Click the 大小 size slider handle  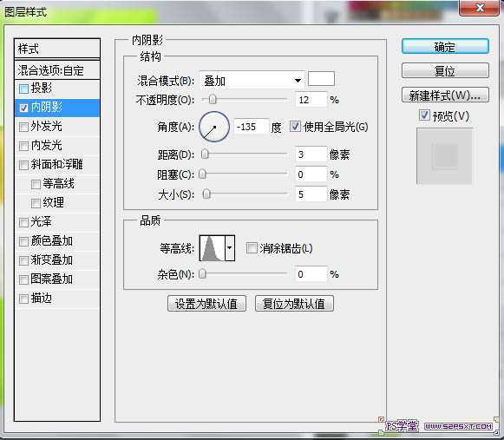pos(207,194)
